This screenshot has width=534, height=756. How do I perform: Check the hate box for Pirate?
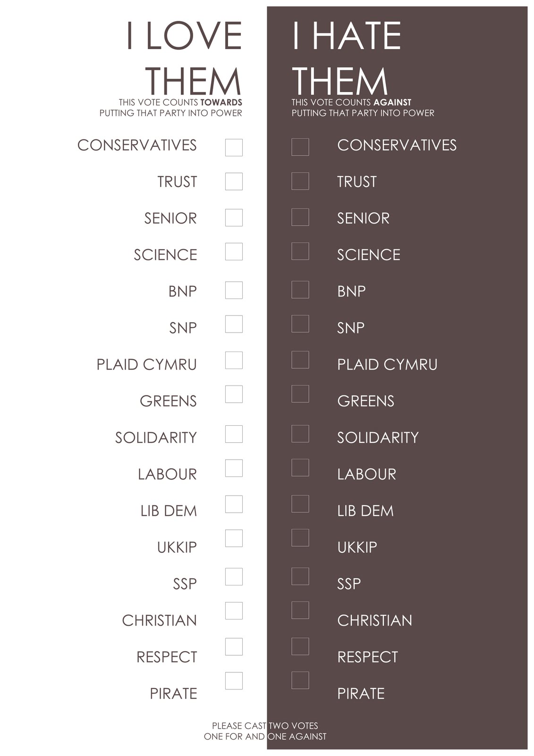click(x=300, y=680)
